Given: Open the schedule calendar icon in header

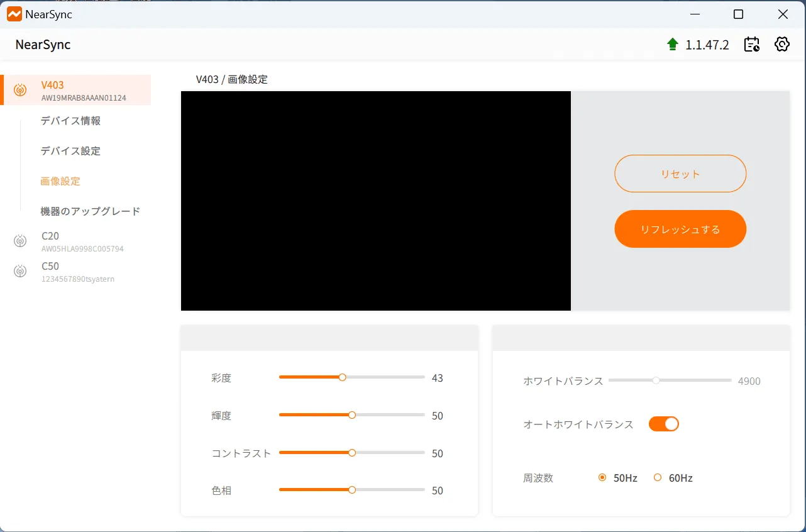Looking at the screenshot, I should (752, 44).
